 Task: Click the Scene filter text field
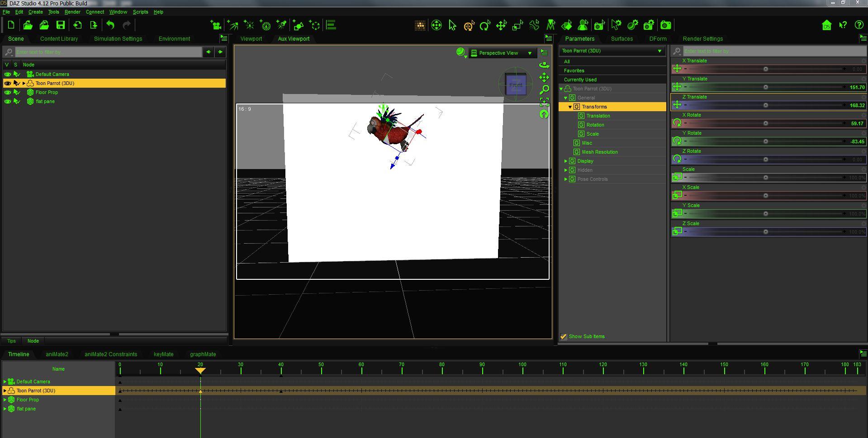tap(109, 52)
